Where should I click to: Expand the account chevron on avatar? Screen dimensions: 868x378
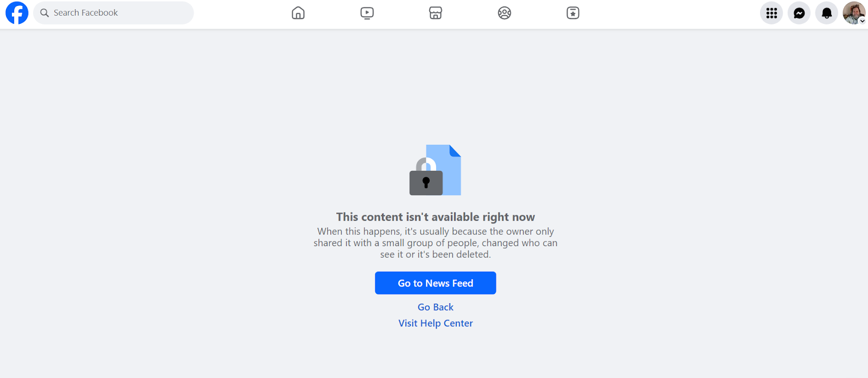pos(862,21)
